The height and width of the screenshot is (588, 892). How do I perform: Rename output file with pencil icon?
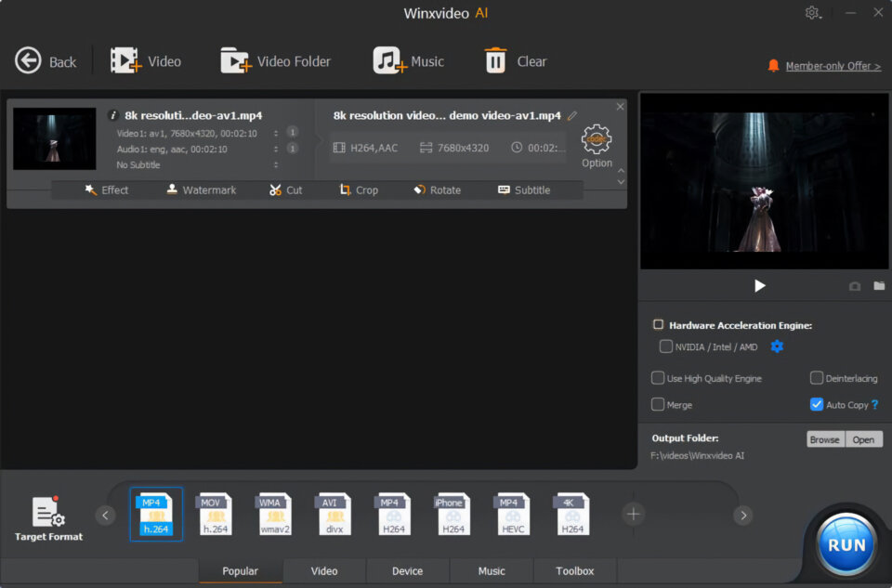click(572, 116)
